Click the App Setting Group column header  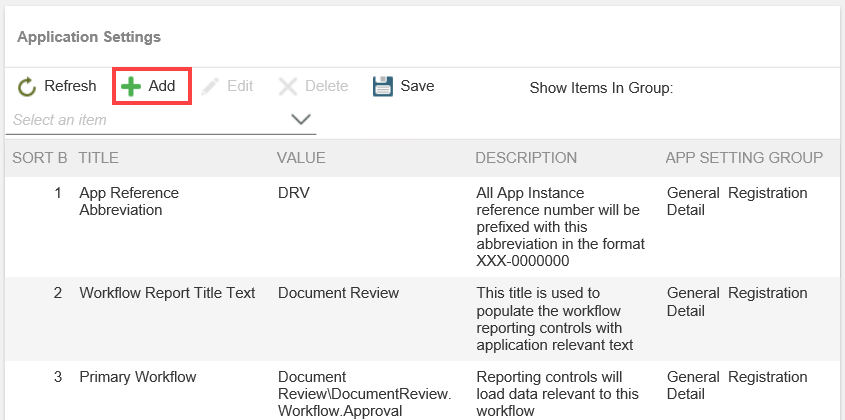pos(744,158)
